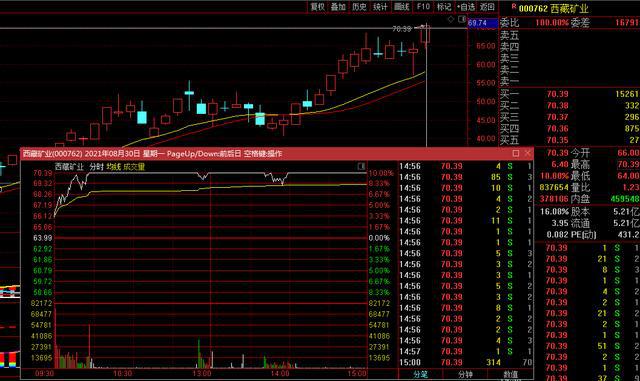Maximize the intraday popup window
The height and width of the screenshot is (381, 640).
516,153
